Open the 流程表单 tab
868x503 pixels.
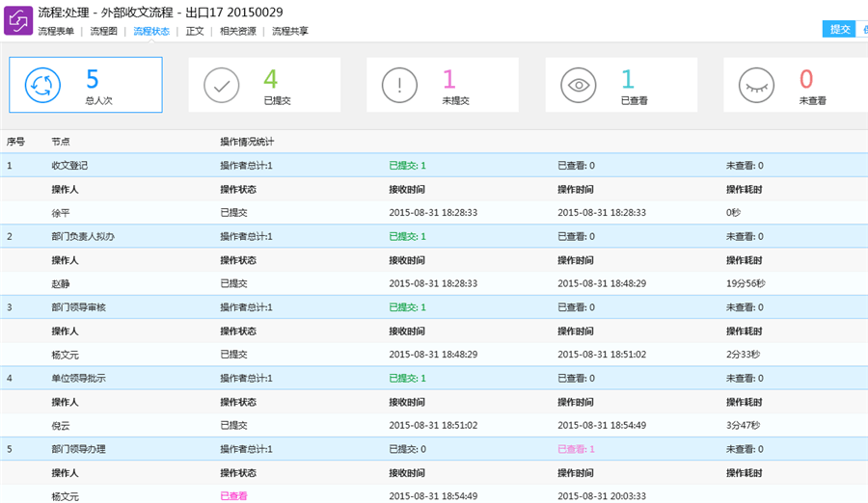click(56, 32)
